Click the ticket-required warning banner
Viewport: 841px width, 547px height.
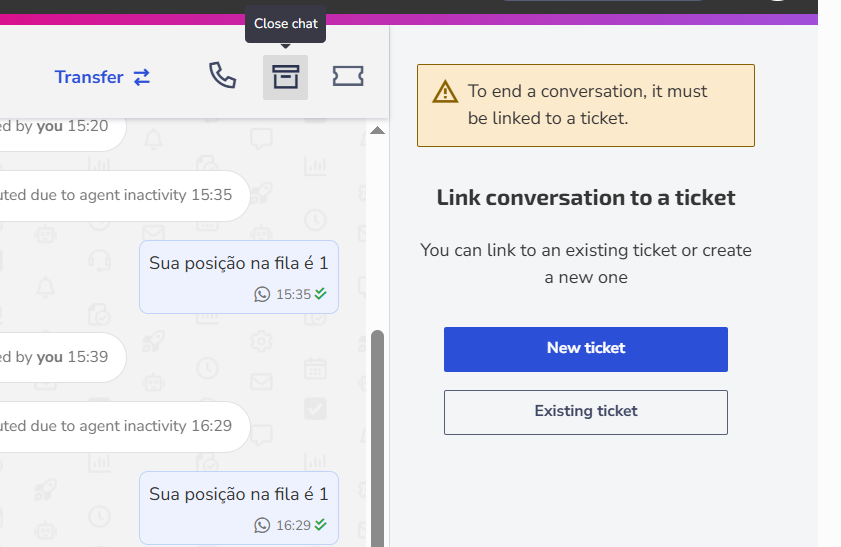(586, 105)
